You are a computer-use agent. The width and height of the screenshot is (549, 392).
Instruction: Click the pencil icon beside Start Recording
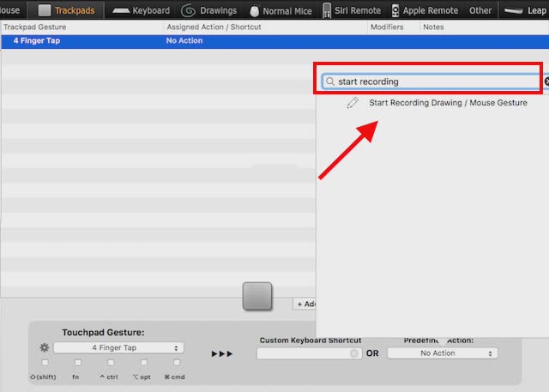point(353,103)
